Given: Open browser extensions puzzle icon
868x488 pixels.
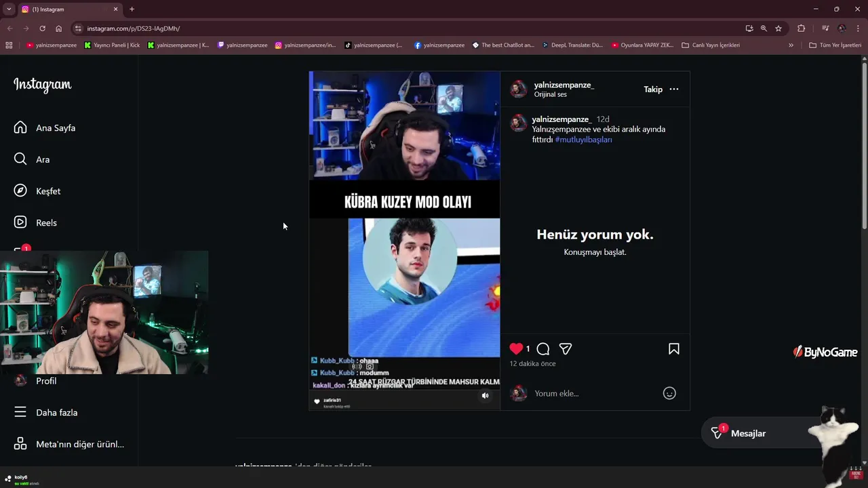Looking at the screenshot, I should click(802, 28).
